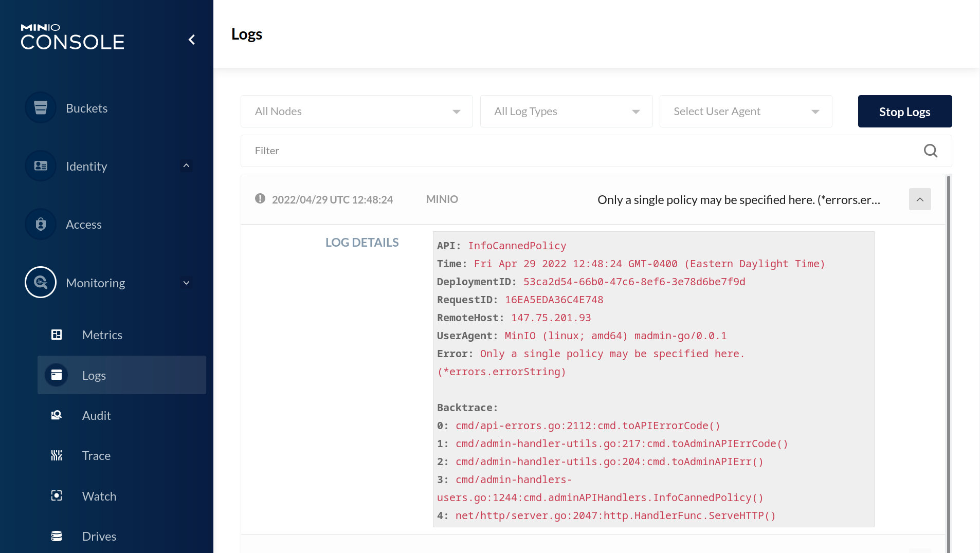Click backtrace line 4 ServeHTTP
The image size is (980, 553).
[x=616, y=515]
